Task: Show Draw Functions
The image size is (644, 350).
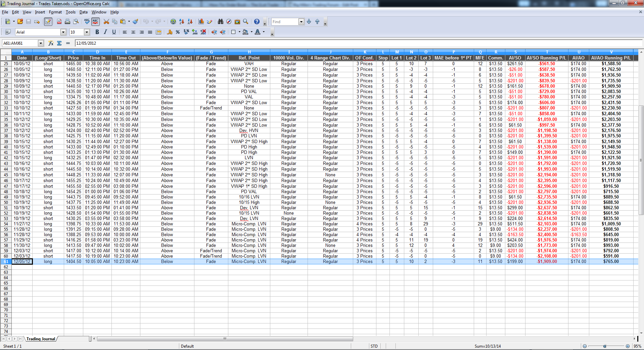Action: [x=210, y=21]
